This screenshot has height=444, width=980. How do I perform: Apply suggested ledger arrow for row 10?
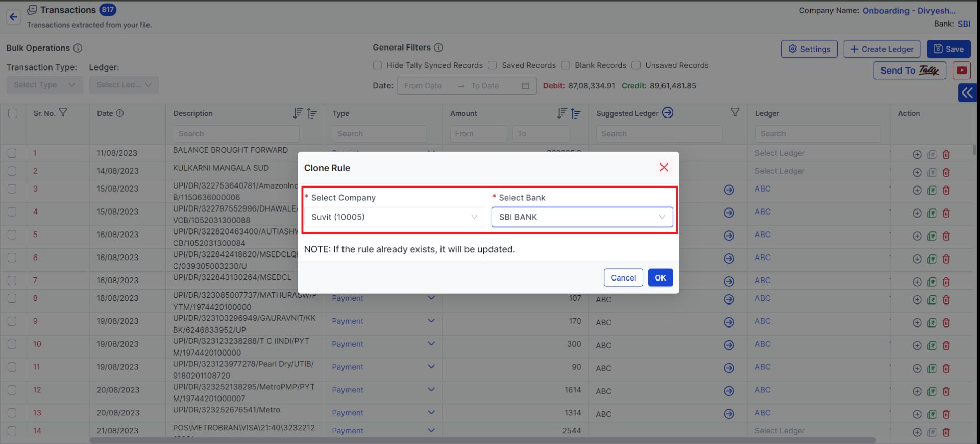tap(729, 345)
